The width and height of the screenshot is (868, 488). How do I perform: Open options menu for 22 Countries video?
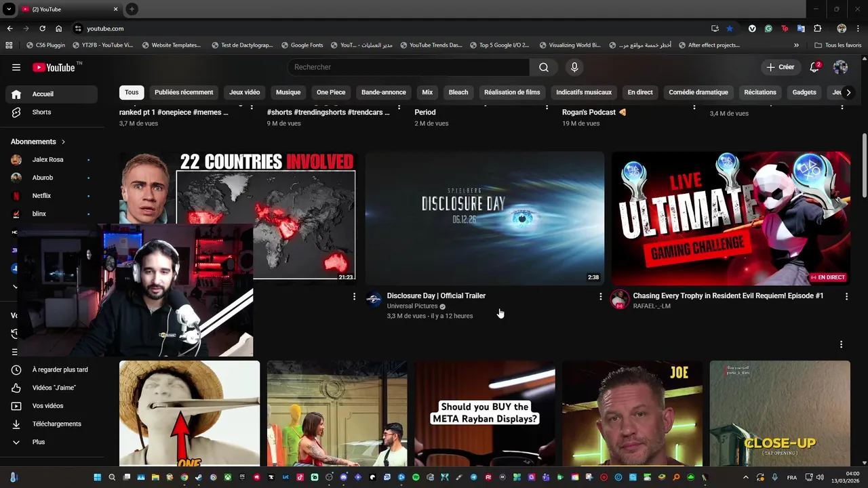click(x=354, y=296)
